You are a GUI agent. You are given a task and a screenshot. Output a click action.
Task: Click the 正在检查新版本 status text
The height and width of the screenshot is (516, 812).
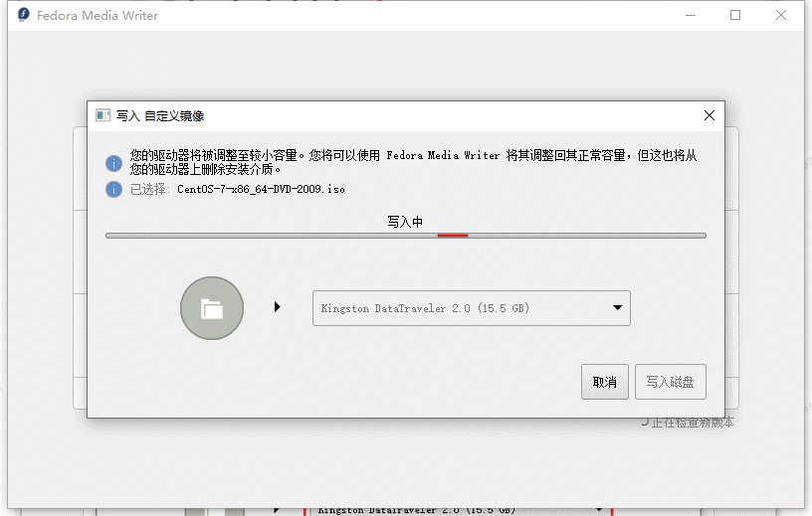click(x=693, y=423)
